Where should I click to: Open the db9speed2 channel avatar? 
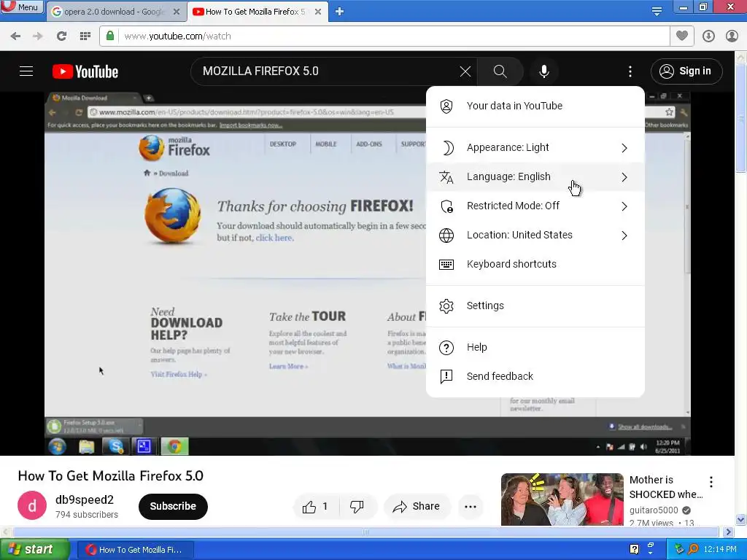[x=32, y=506]
